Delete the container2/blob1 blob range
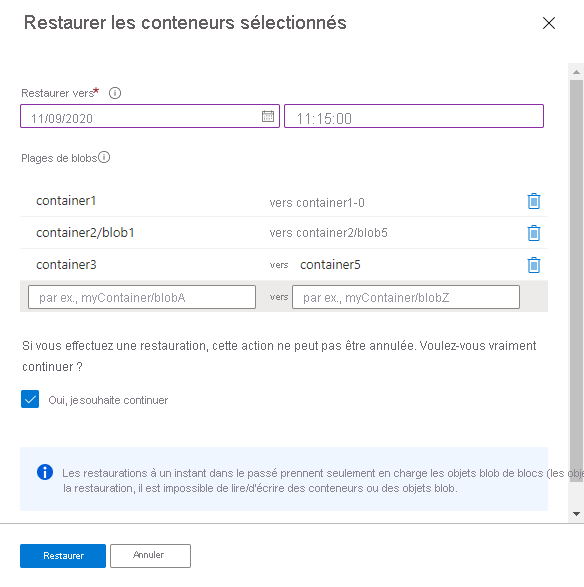The image size is (584, 587). click(533, 233)
